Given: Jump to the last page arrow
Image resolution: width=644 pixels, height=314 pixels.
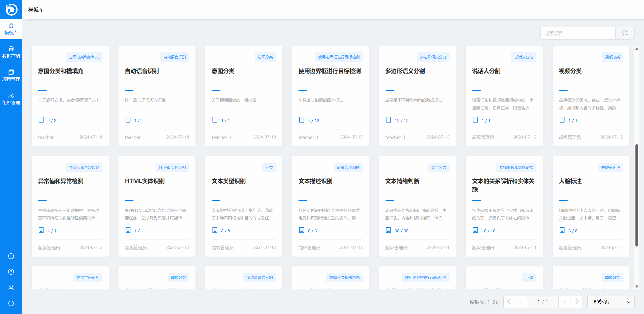Looking at the screenshot, I should click(576, 302).
